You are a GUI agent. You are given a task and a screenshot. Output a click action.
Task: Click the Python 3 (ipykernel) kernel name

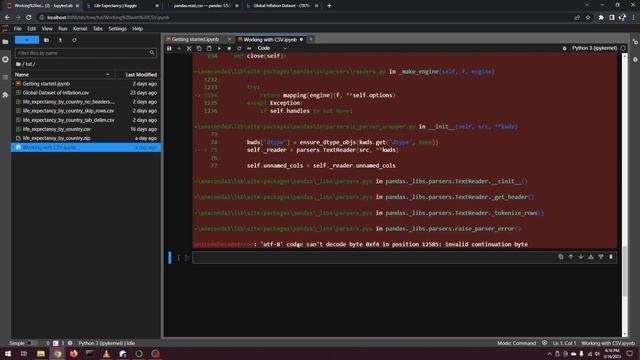click(594, 48)
